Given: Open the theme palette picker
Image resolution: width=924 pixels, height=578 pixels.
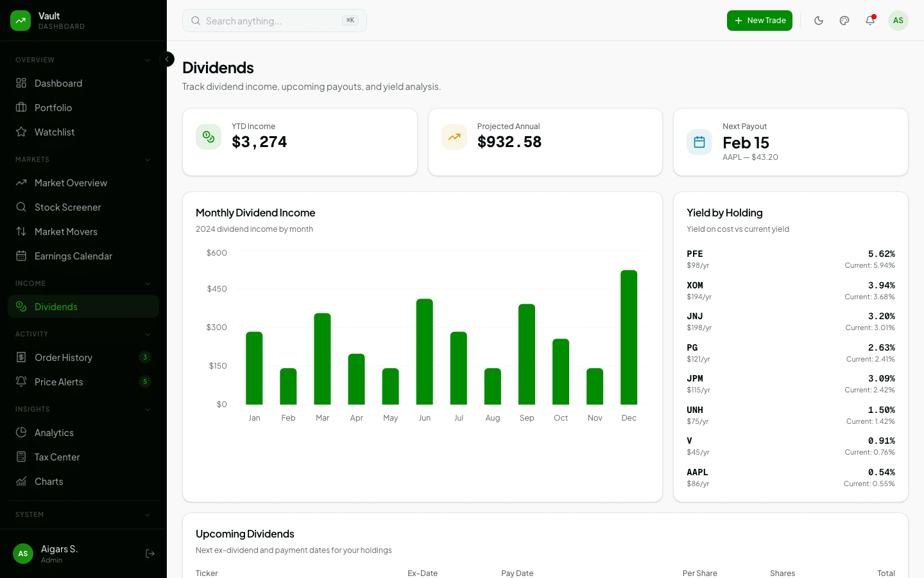Looking at the screenshot, I should 844,21.
